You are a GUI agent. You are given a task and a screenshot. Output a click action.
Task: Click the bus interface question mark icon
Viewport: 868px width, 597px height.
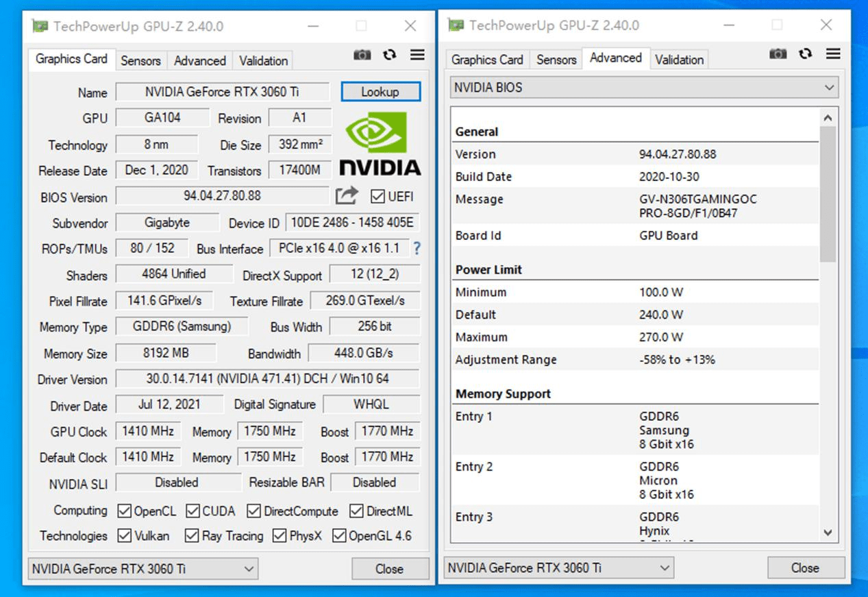point(417,248)
